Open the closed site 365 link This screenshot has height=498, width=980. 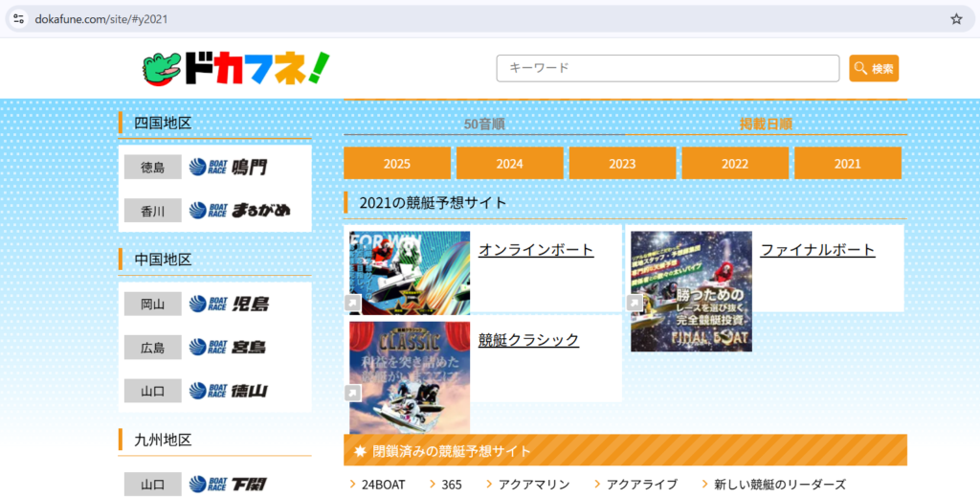click(452, 485)
